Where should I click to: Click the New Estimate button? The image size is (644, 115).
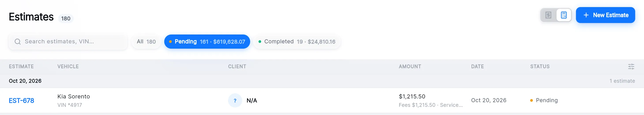point(605,15)
